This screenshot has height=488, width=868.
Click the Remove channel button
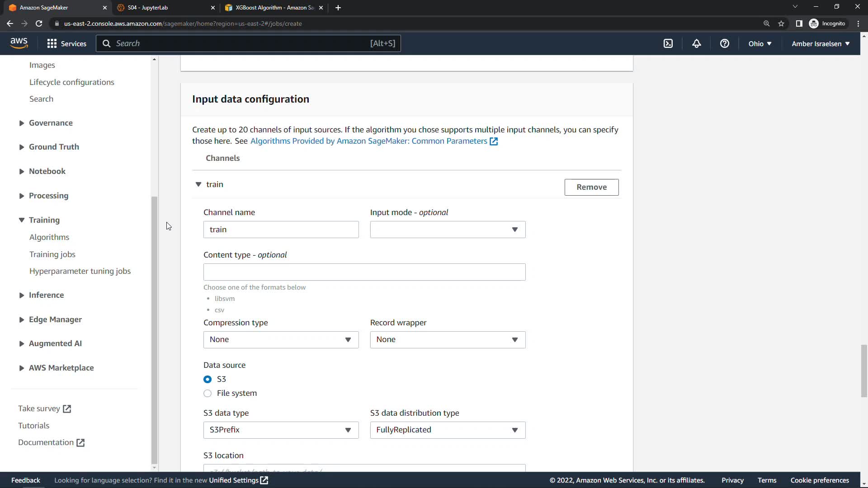click(x=591, y=187)
